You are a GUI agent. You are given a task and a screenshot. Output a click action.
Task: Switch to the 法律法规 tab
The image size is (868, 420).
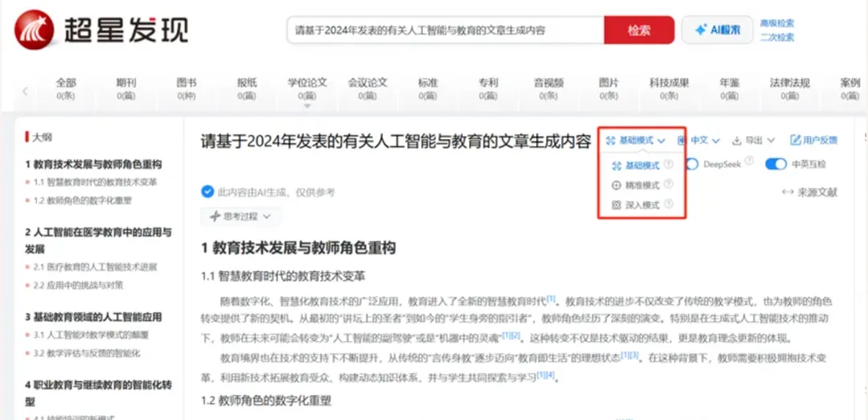790,89
